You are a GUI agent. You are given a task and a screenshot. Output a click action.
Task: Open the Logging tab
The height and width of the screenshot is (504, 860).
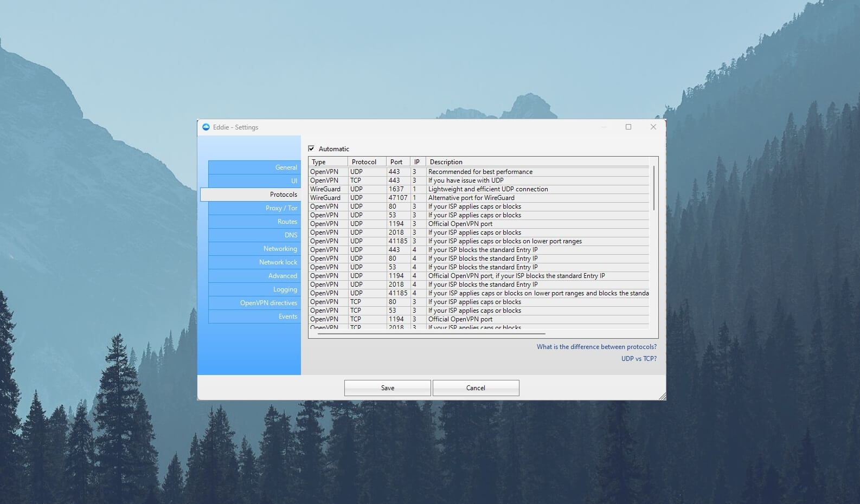(x=254, y=289)
